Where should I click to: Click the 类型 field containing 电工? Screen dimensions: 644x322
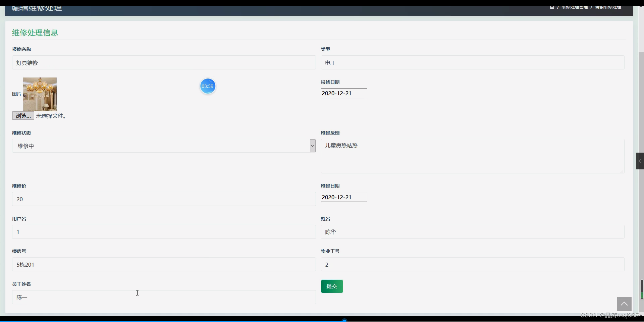472,63
